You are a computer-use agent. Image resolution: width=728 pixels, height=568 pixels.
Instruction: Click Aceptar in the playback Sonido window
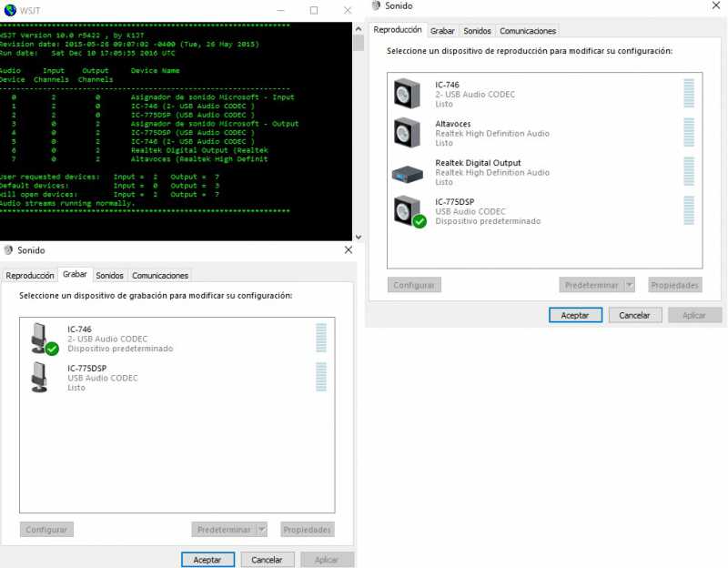point(575,315)
